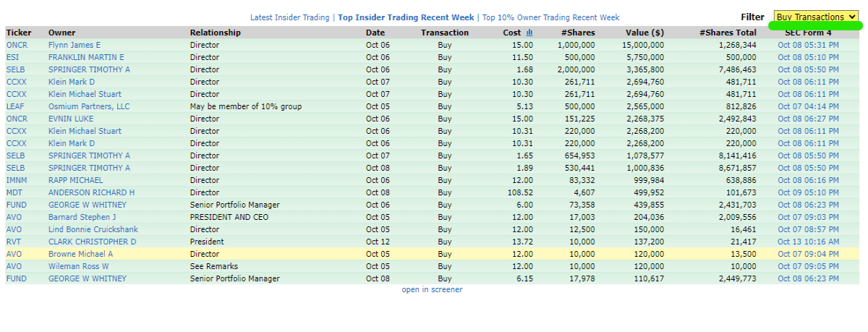
Task: Click the open in screener link
Action: (432, 290)
